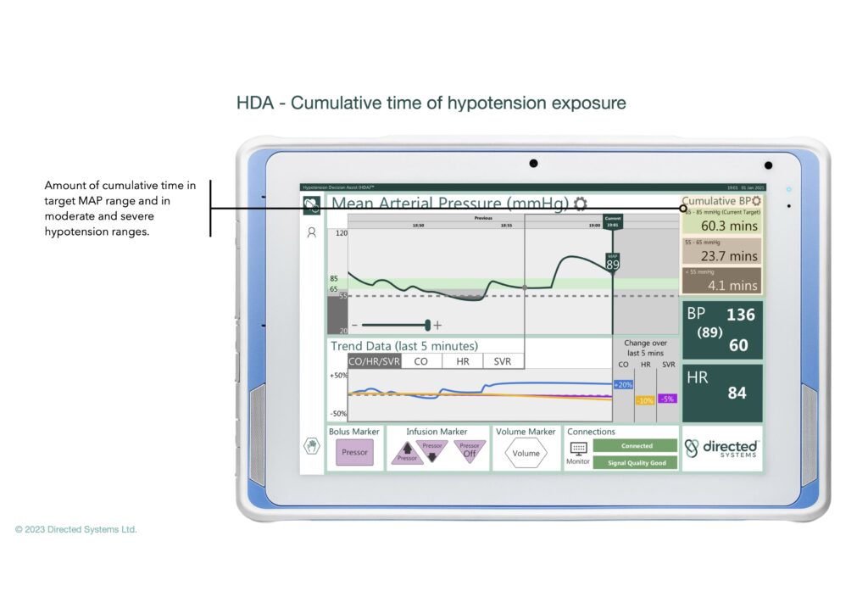Open the patient profile icon in sidebar
The image size is (868, 614).
coord(312,232)
